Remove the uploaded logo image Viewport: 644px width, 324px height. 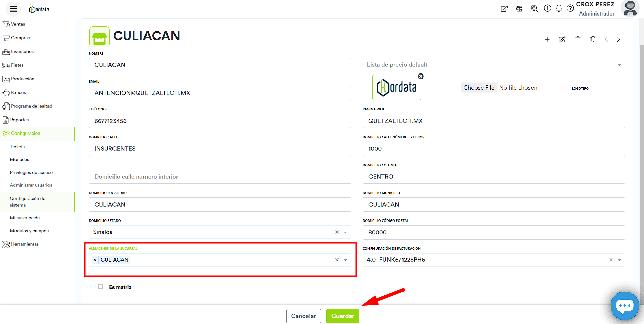[420, 77]
